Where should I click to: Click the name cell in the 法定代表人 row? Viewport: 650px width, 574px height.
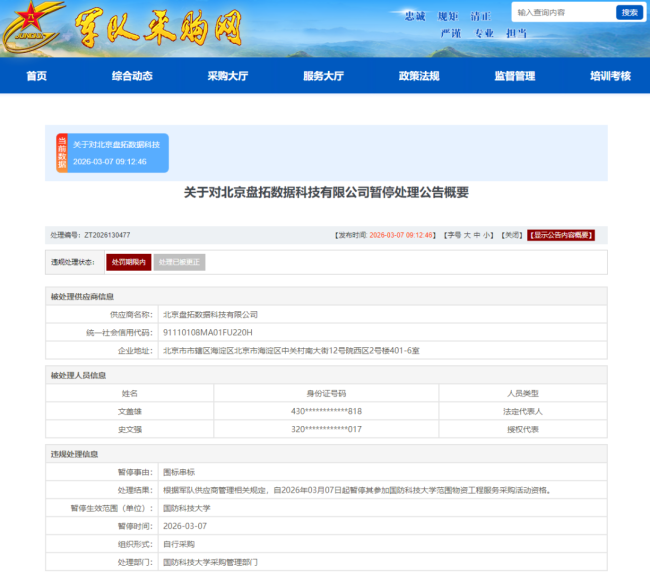tap(130, 411)
